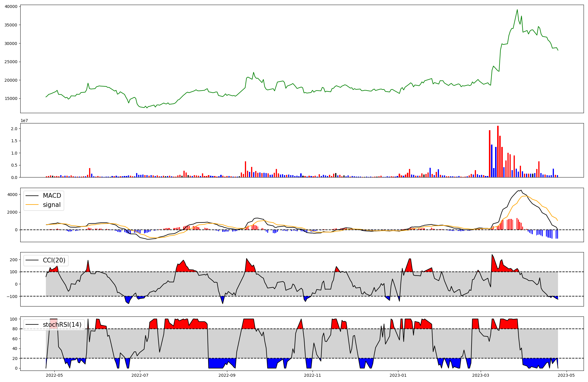Viewport: 588px width, 382px height.
Task: Click the 2022-07 x-axis date label
Action: pos(140,375)
